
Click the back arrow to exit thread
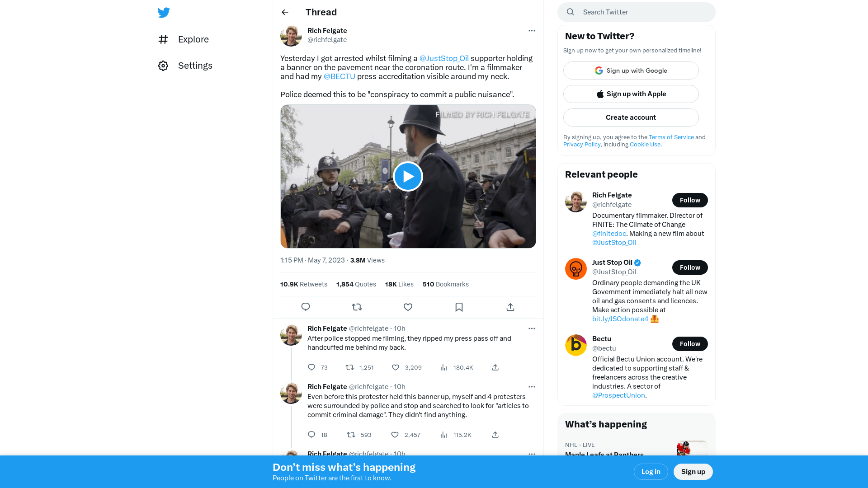click(x=284, y=12)
